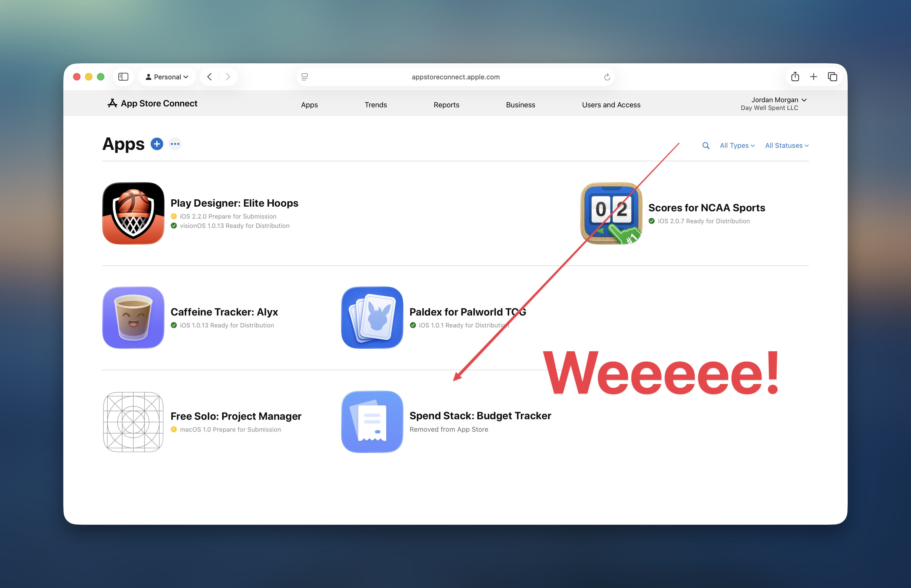The image size is (911, 588).
Task: Open the Apps navigation tab
Action: click(309, 105)
